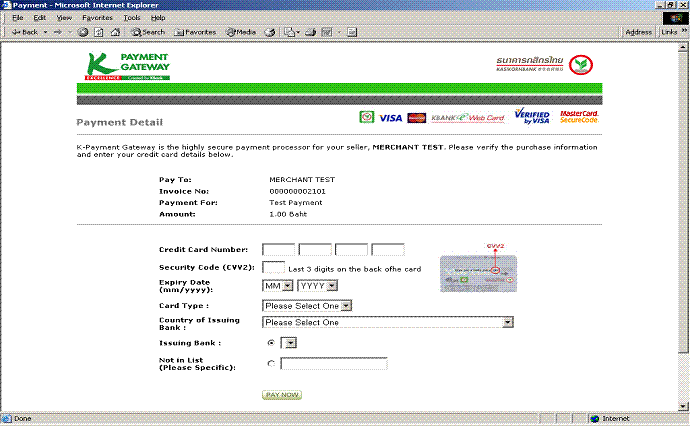Viewport: 690px width, 426px height.
Task: Open the History toolbar icon
Action: pyautogui.click(x=270, y=32)
